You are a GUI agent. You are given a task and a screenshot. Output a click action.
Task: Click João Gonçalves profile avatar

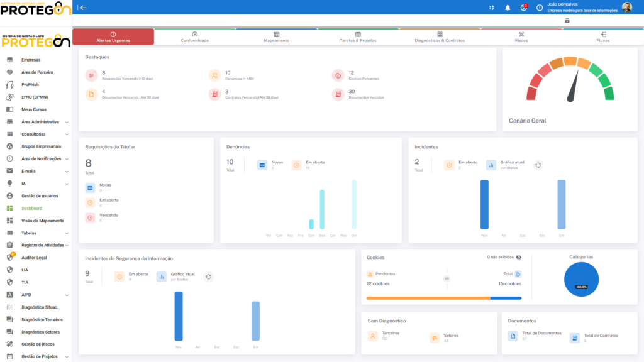[626, 8]
